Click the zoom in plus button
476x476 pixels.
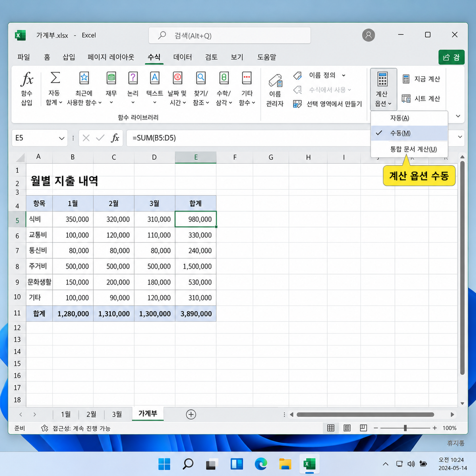pos(435,428)
